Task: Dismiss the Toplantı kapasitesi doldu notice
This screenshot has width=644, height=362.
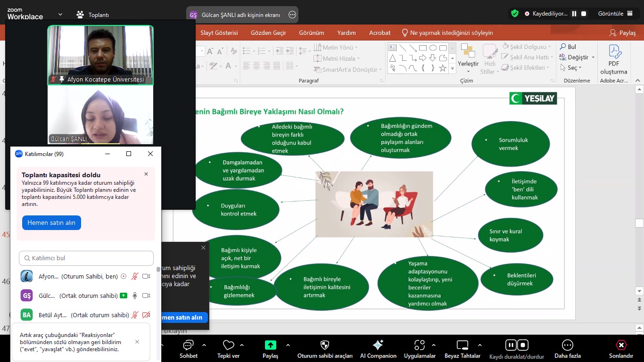Action: (146, 174)
